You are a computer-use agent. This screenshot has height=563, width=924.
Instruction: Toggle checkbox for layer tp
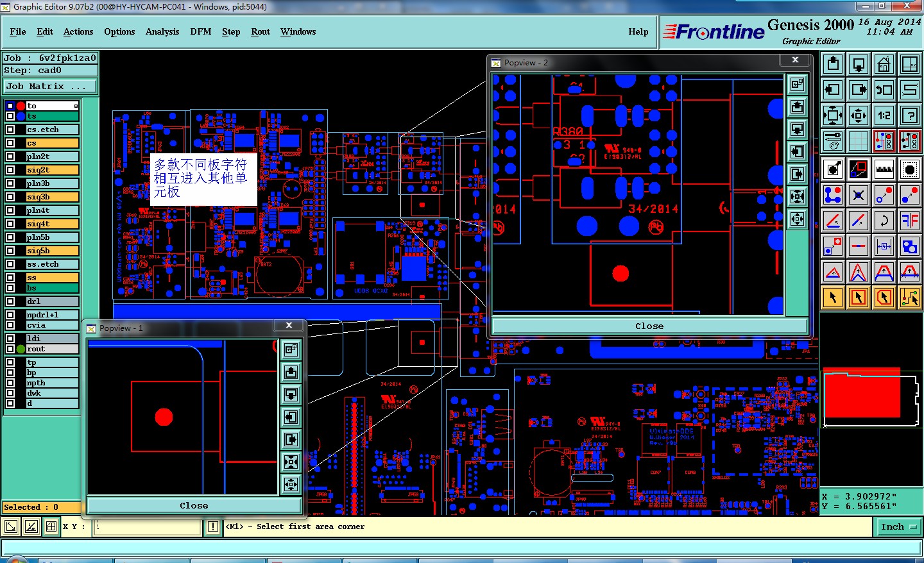pyautogui.click(x=10, y=362)
